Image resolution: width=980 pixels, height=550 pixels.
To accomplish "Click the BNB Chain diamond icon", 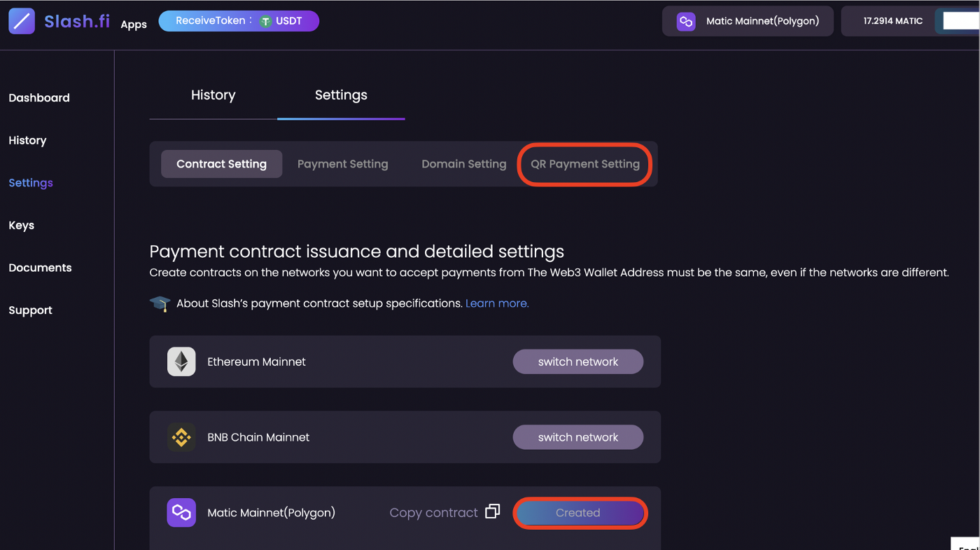I will [x=181, y=436].
